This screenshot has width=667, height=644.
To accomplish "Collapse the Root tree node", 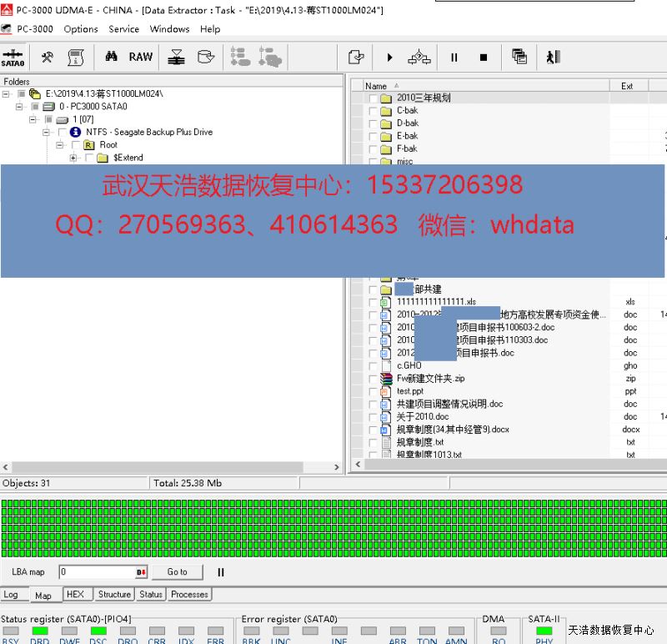I will pos(60,145).
